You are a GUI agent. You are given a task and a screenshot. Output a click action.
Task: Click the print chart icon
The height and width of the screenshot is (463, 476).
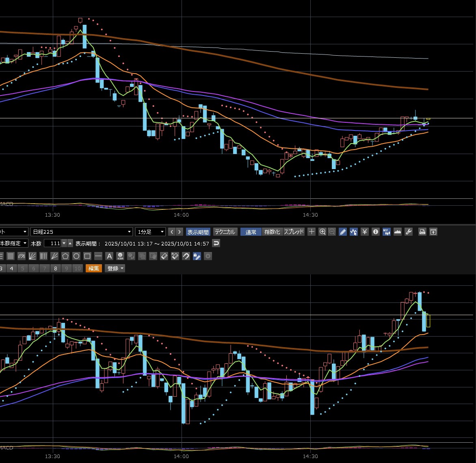422,232
